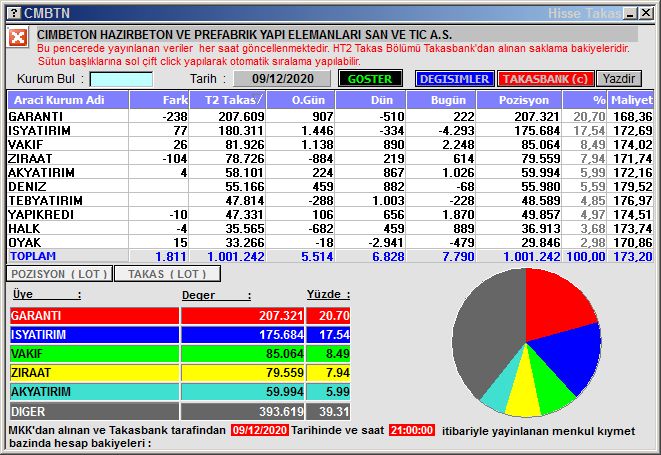Click the green VAKIF legend bar
Screen dimensions: 661x455
tap(94, 353)
